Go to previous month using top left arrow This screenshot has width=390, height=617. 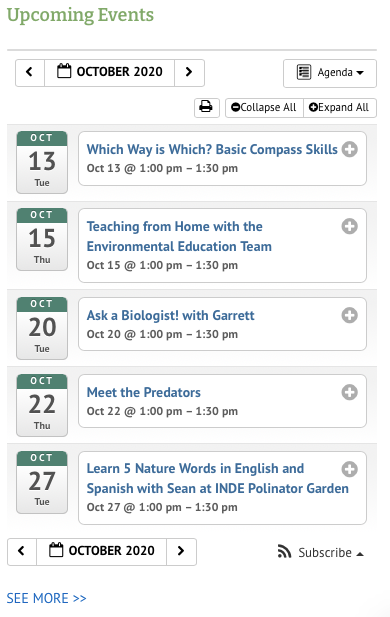tap(30, 72)
